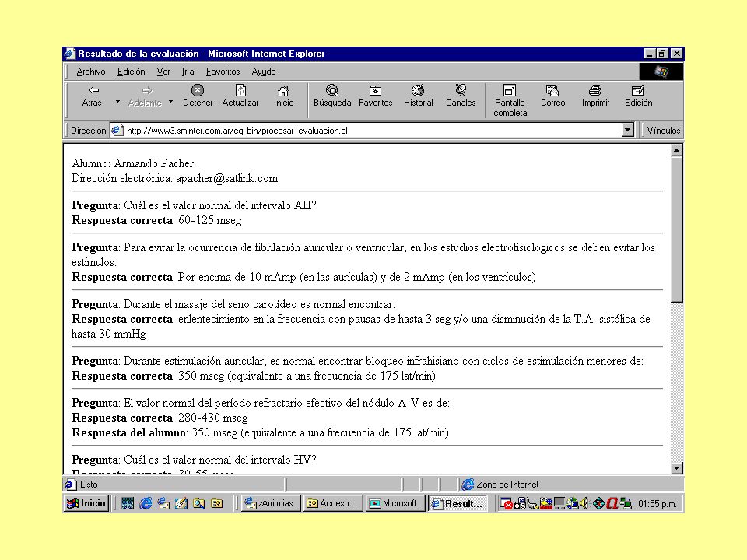Open the Ver menu

click(163, 72)
